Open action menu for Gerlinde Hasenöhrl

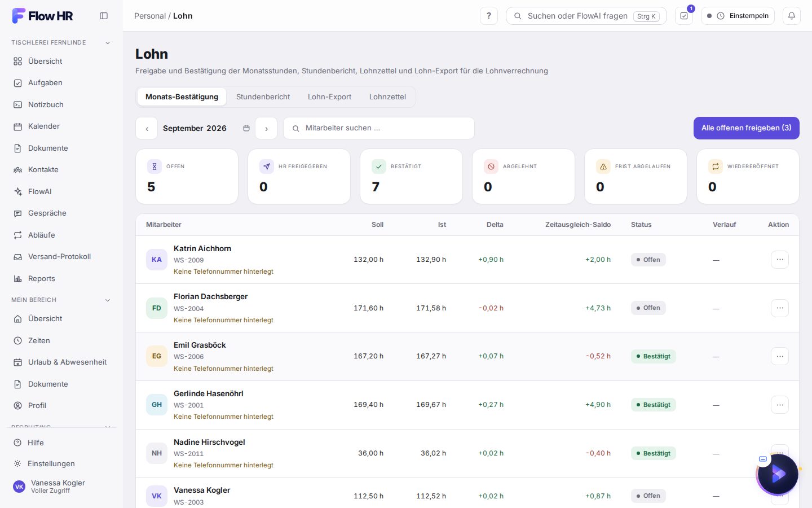pyautogui.click(x=780, y=405)
